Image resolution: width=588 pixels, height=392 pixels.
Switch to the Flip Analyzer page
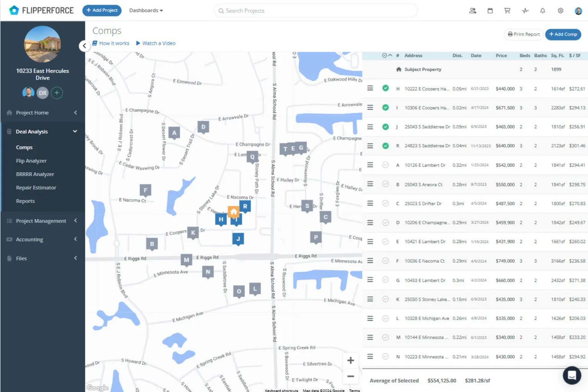point(31,160)
